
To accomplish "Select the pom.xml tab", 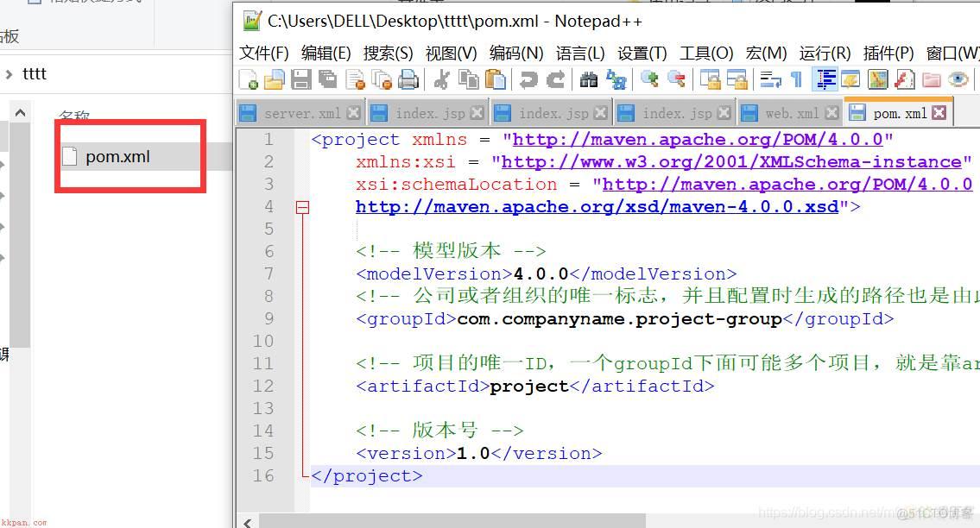I will [x=900, y=113].
